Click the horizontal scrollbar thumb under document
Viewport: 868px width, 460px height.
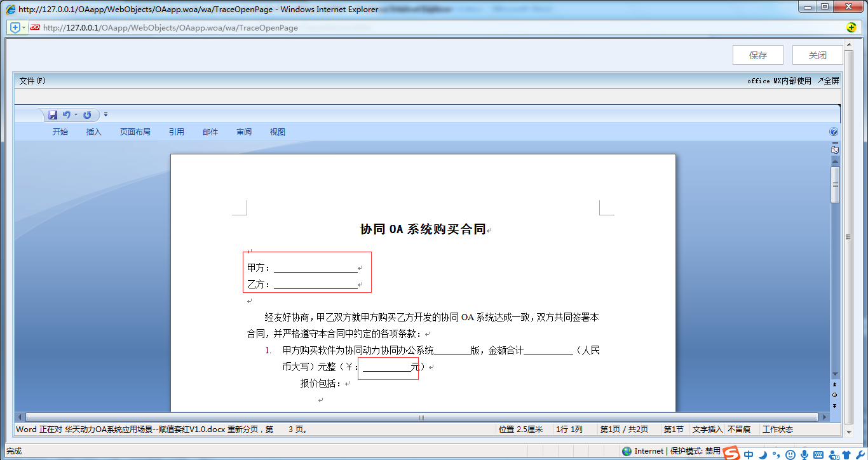pyautogui.click(x=421, y=417)
